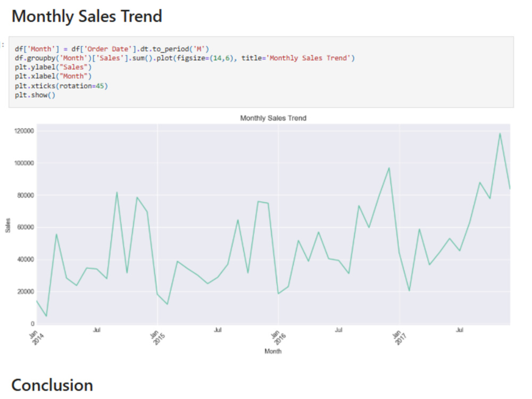Click the Jan 2017 x-axis tick label
The image size is (532, 399).
click(400, 337)
